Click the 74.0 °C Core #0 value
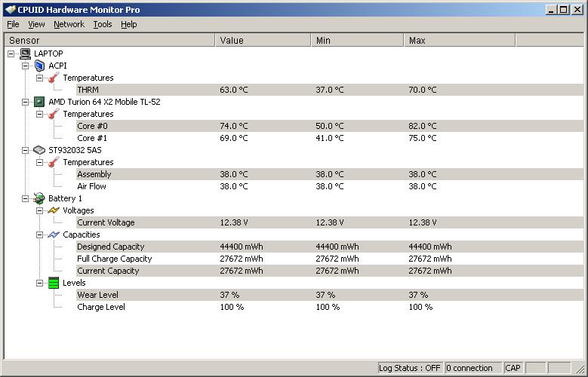588x377 pixels. tap(234, 126)
